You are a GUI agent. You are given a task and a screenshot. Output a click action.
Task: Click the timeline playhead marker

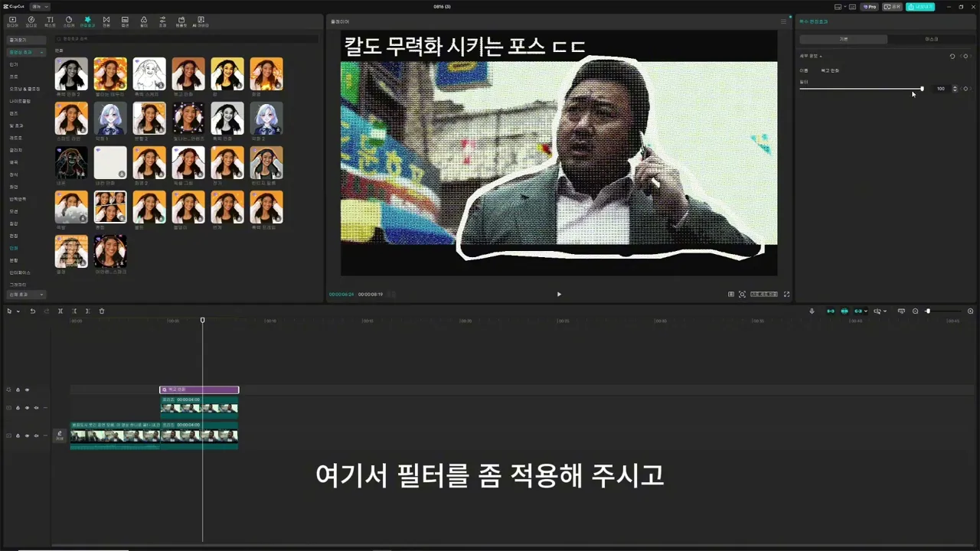coord(203,320)
